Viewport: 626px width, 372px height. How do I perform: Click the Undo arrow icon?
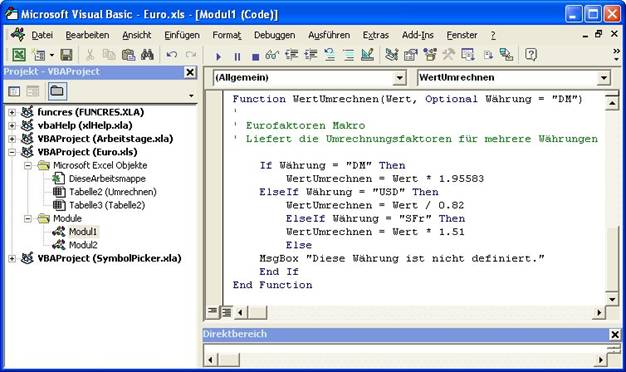(172, 55)
